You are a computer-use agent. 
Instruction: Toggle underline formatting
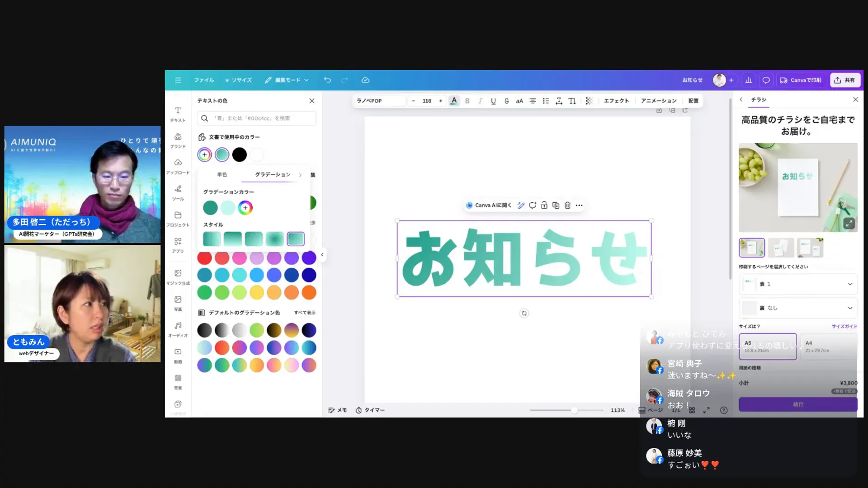tap(493, 101)
